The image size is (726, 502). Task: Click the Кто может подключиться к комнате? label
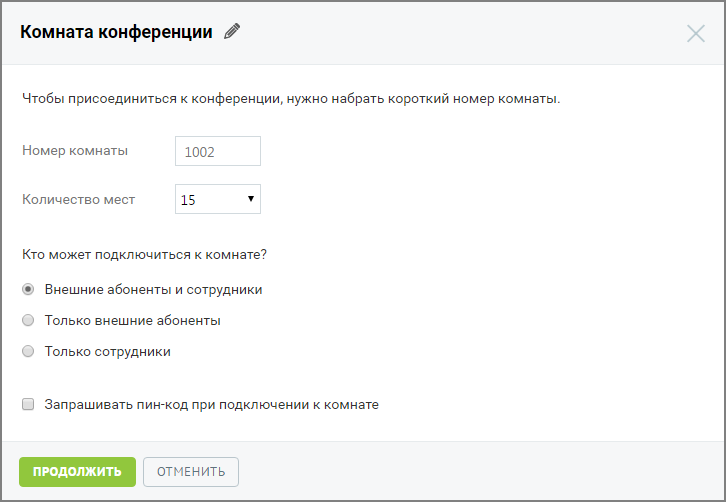click(x=144, y=255)
